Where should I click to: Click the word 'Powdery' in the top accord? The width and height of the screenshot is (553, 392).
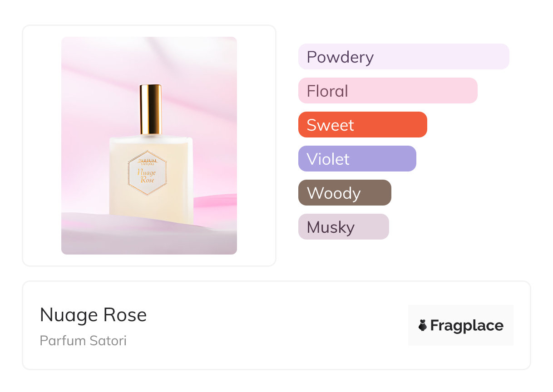click(340, 57)
